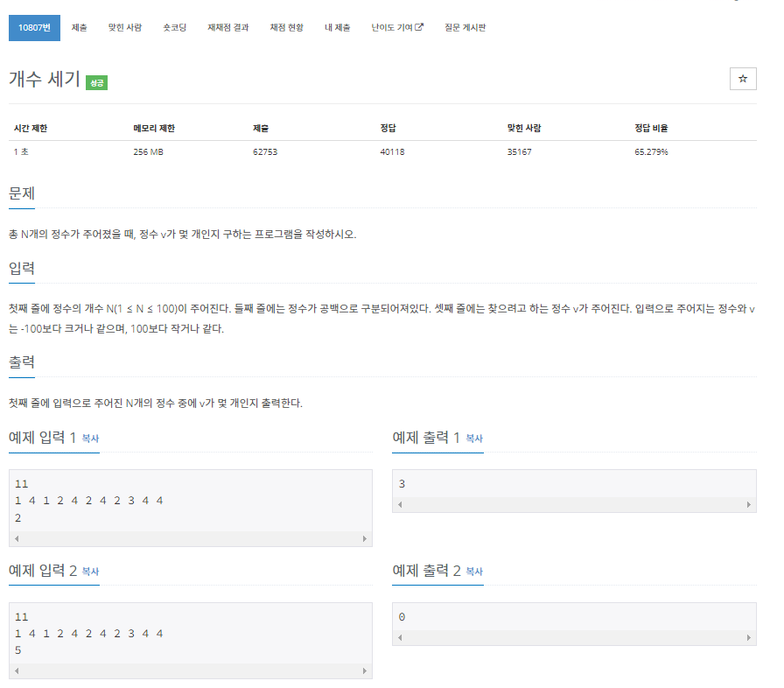Screen dimensions: 784x688
Task: Open the 재채점 결과 tab
Action: click(x=228, y=28)
